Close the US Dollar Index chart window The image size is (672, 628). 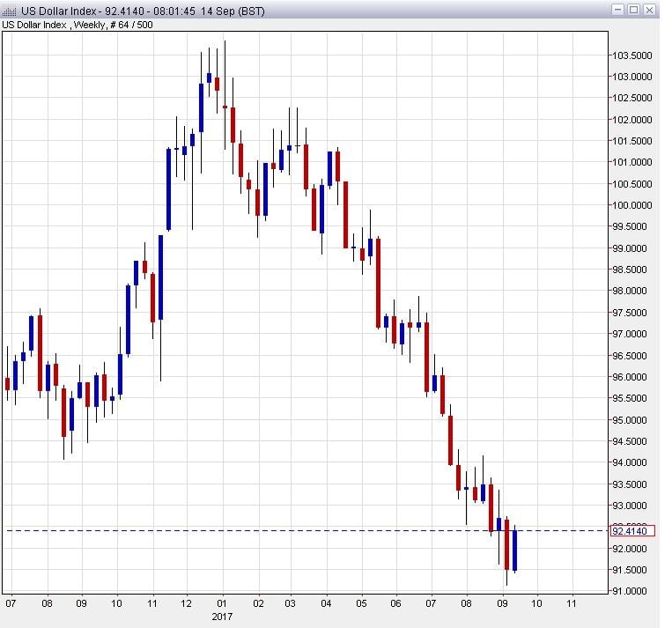[650, 10]
